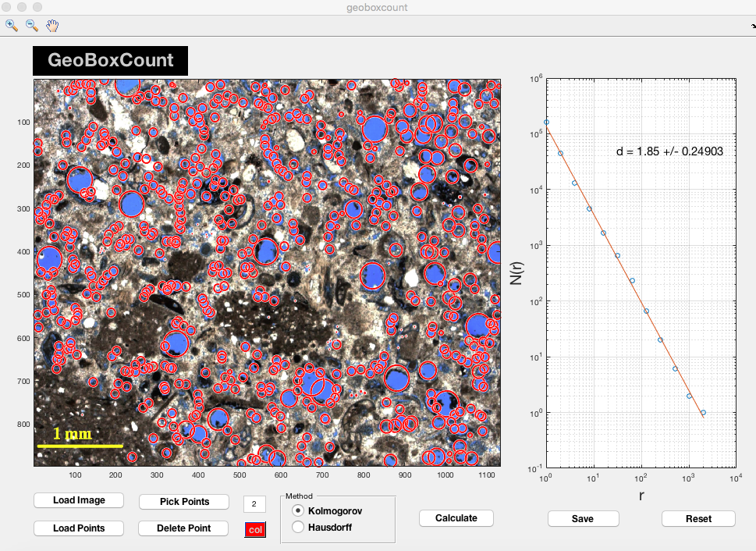Click the Delete Point button

[x=184, y=528]
